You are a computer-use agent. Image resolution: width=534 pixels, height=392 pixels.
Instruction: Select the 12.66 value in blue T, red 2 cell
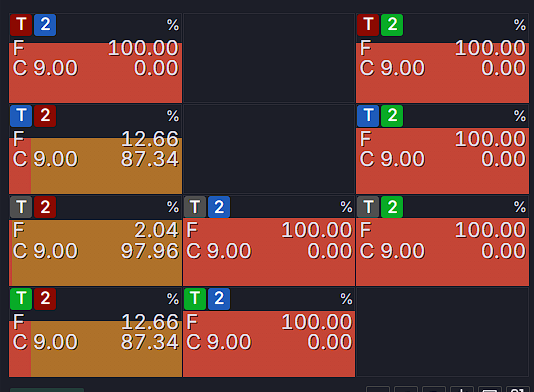click(150, 139)
